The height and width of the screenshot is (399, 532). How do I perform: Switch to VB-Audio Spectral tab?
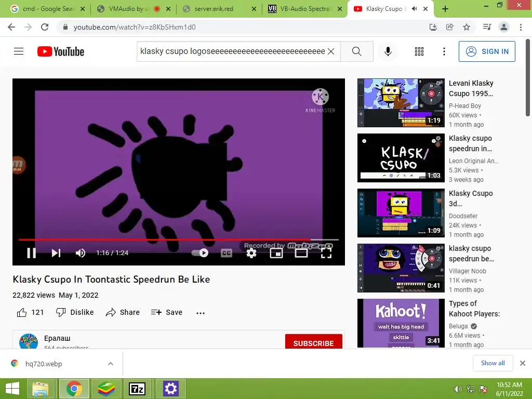(x=304, y=9)
